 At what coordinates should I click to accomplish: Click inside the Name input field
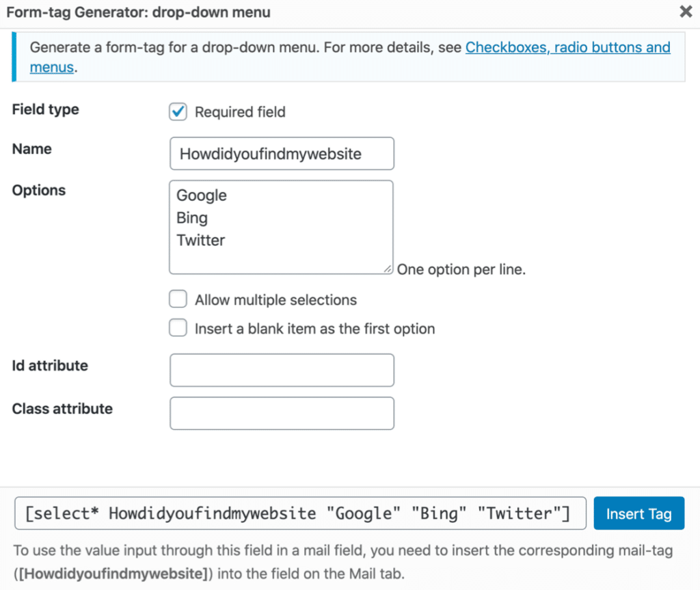pos(282,153)
